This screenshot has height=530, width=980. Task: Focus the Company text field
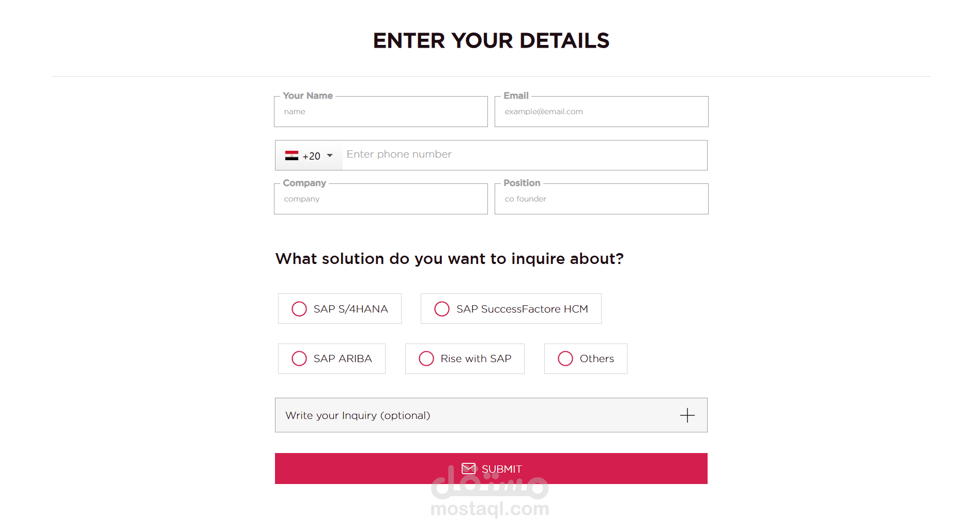[381, 199]
